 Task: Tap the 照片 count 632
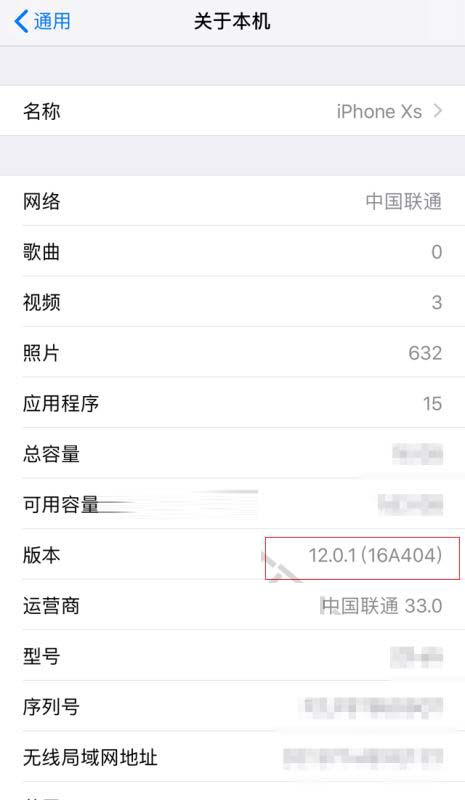click(x=425, y=353)
